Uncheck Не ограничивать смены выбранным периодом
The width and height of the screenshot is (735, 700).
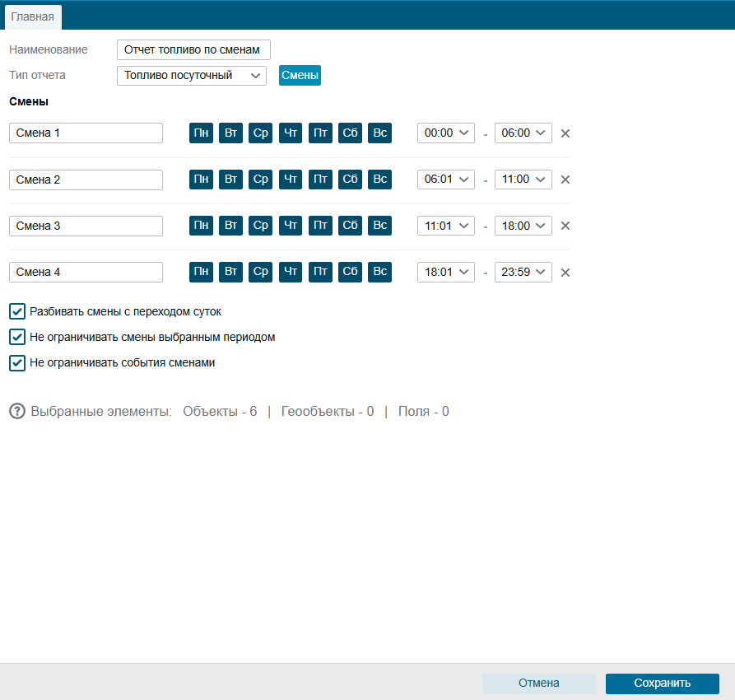(x=17, y=337)
